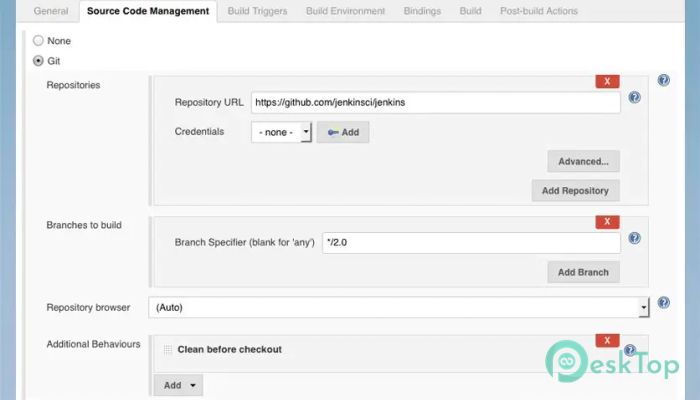Click the Add Branch button
700x400 pixels.
pyautogui.click(x=583, y=272)
